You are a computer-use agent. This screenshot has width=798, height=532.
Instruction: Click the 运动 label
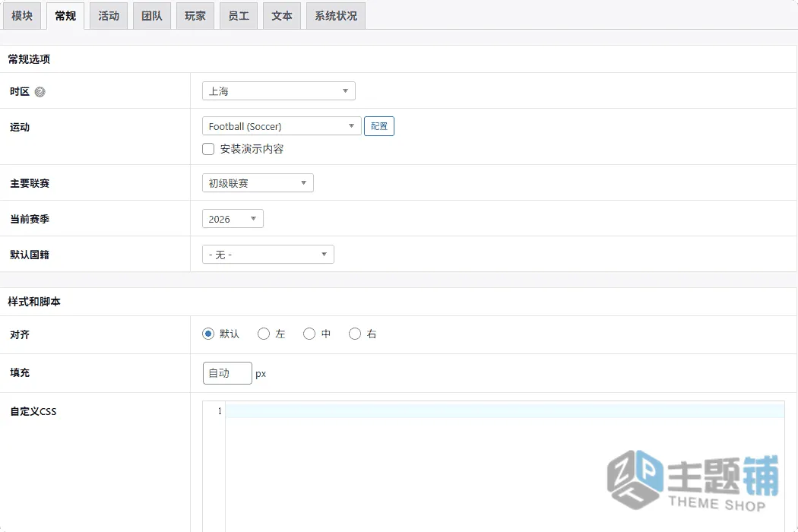pyautogui.click(x=20, y=127)
